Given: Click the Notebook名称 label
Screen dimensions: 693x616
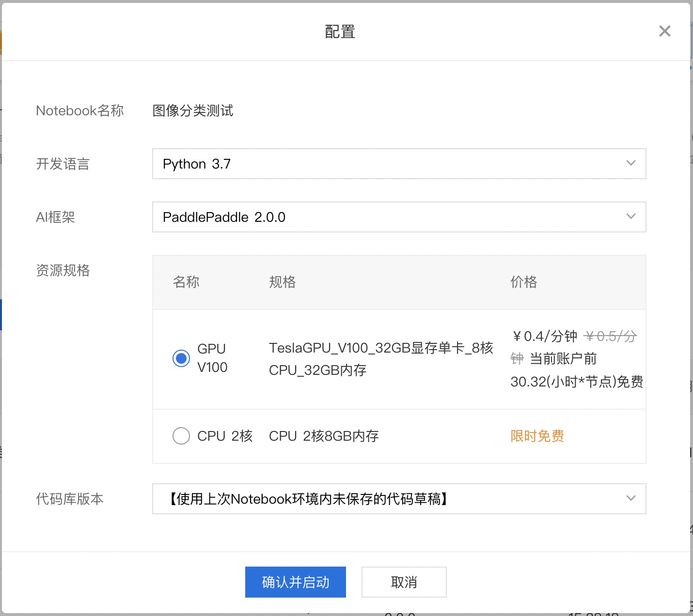Looking at the screenshot, I should 80,110.
